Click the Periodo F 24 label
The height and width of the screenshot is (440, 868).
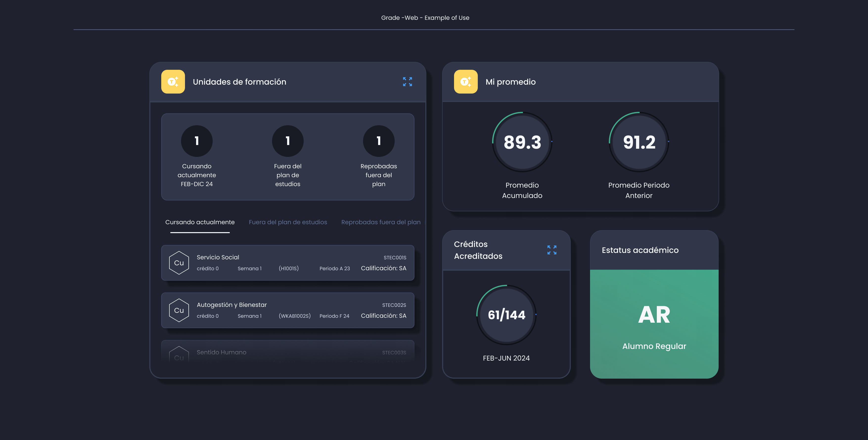(334, 316)
